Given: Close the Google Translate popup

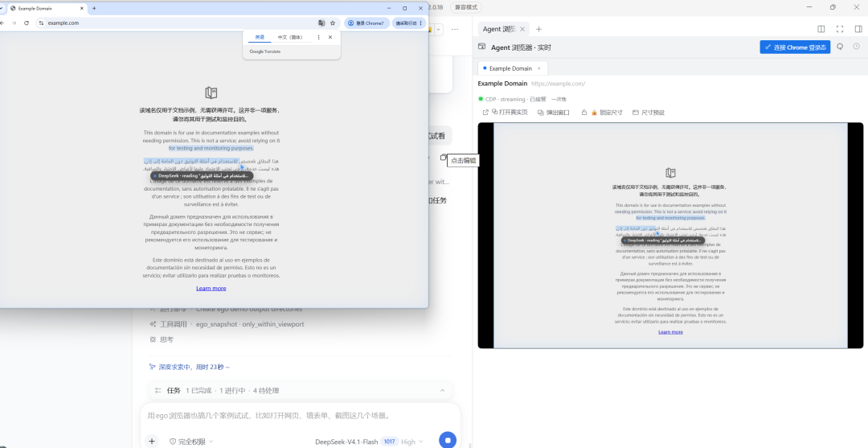Looking at the screenshot, I should coord(330,37).
